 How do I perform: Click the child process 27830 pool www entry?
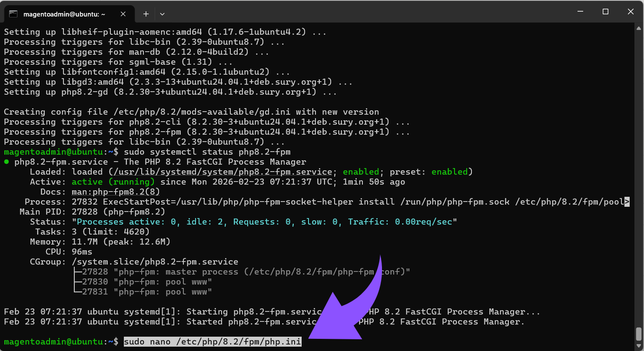coord(143,281)
